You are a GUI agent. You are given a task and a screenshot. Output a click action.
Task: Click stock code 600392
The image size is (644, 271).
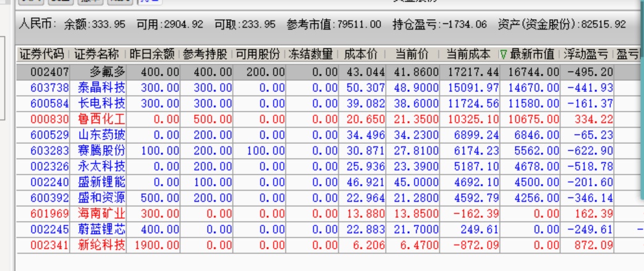click(49, 198)
